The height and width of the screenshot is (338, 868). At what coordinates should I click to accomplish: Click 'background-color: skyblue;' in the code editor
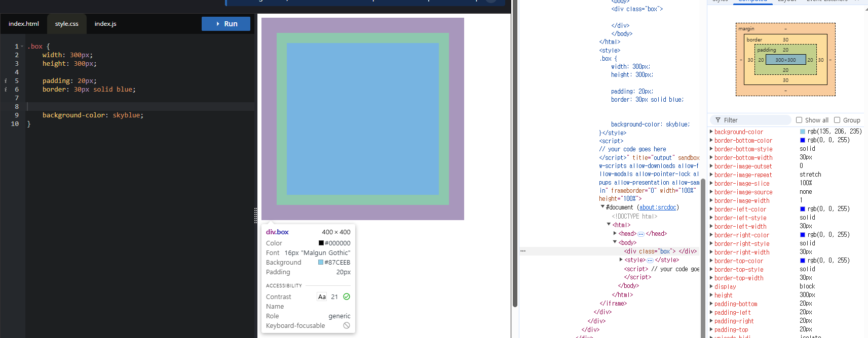pyautogui.click(x=93, y=115)
